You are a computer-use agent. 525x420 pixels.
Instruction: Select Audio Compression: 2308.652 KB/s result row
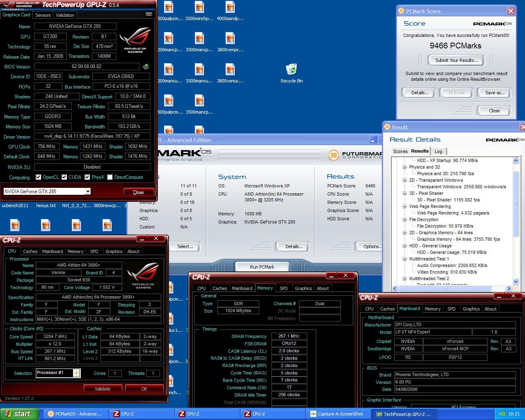pos(452,265)
